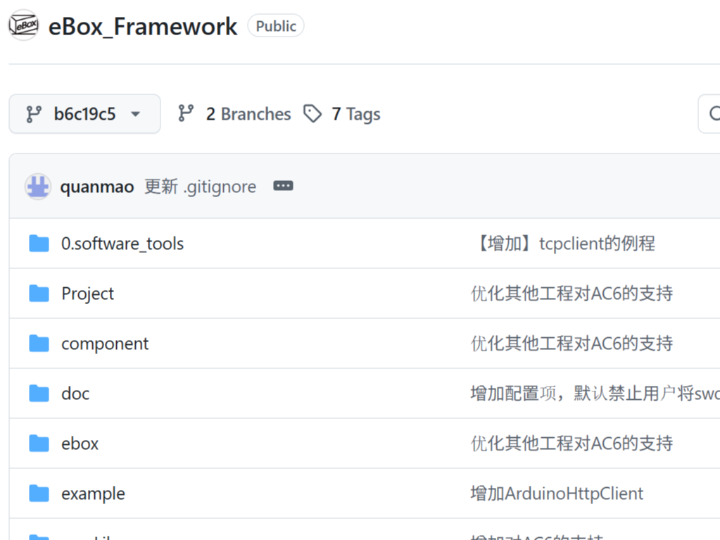Open the 0.software_tools folder name
The width and height of the screenshot is (720, 540).
click(122, 243)
